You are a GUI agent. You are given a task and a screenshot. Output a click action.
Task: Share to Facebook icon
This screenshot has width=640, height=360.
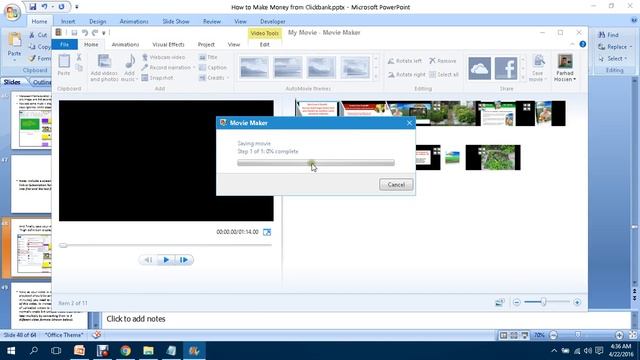point(506,68)
